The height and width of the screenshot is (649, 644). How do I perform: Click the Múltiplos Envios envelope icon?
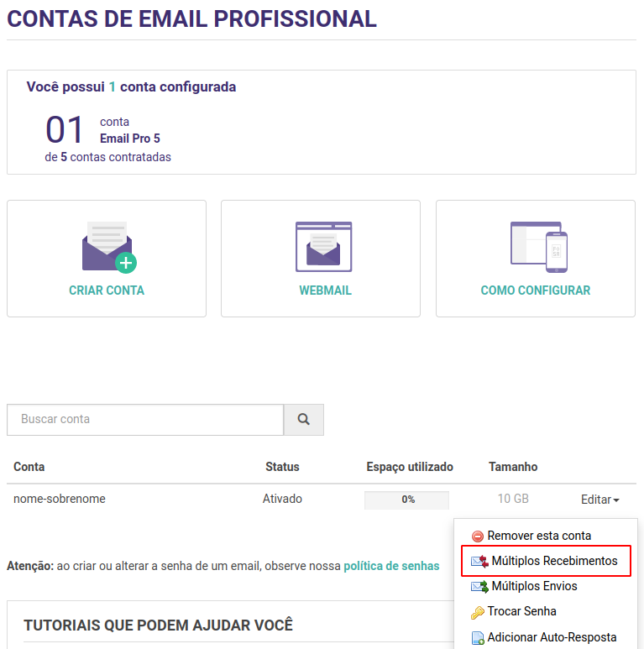[x=479, y=587]
